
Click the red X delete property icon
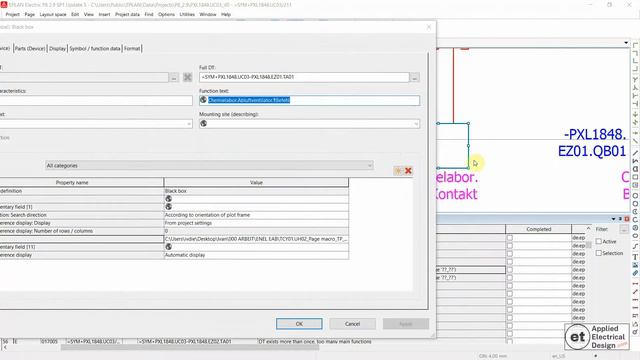tap(408, 171)
